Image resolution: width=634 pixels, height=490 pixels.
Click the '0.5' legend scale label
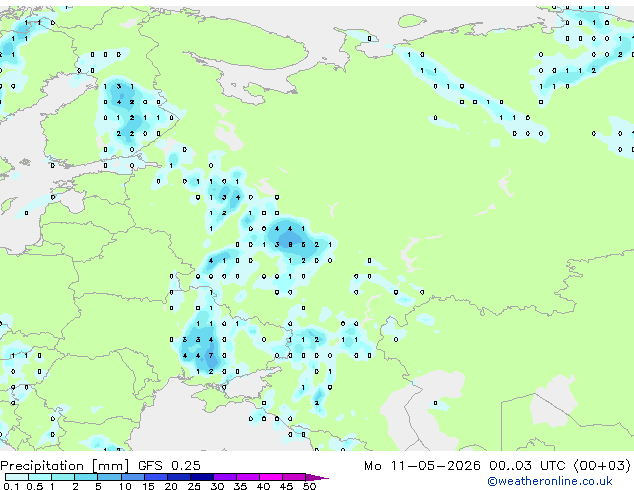[x=35, y=486]
